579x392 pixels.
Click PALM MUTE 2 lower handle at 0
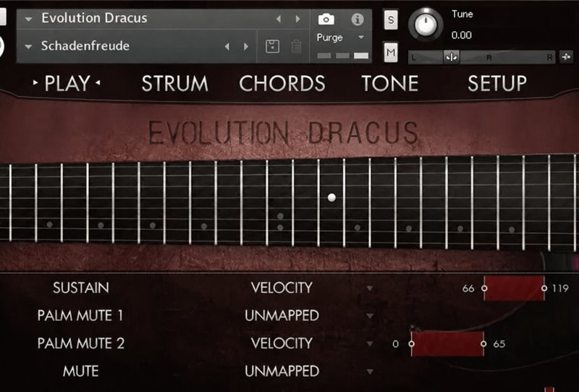click(x=411, y=344)
